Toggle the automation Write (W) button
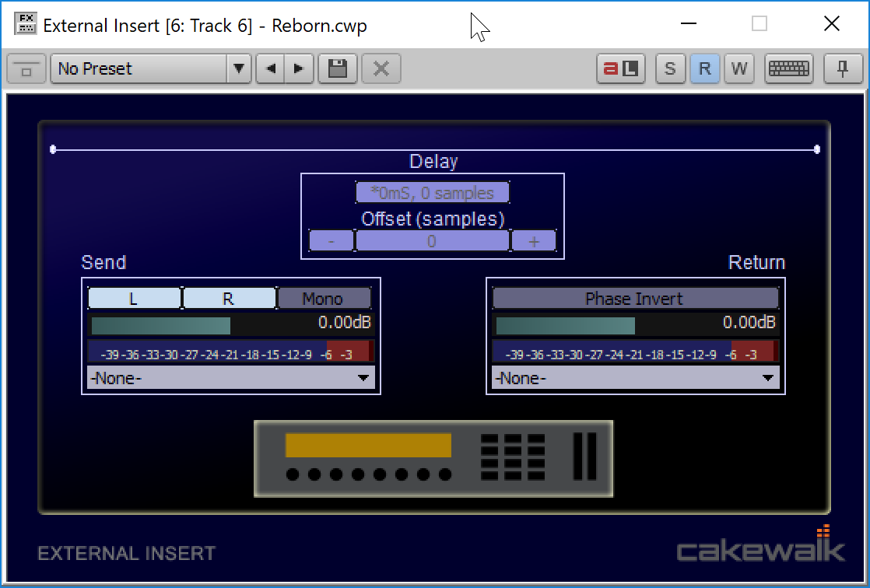Image resolution: width=870 pixels, height=588 pixels. click(738, 68)
